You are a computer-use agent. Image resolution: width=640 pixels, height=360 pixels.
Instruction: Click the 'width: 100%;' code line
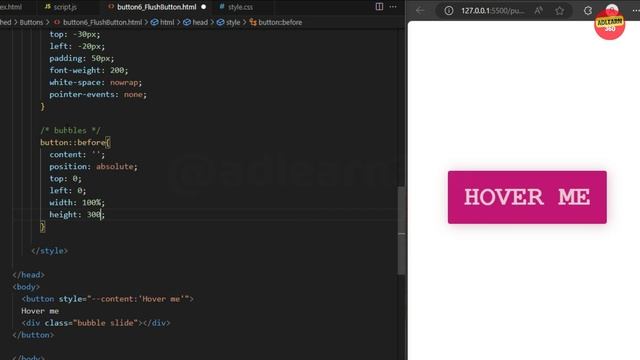(77, 202)
